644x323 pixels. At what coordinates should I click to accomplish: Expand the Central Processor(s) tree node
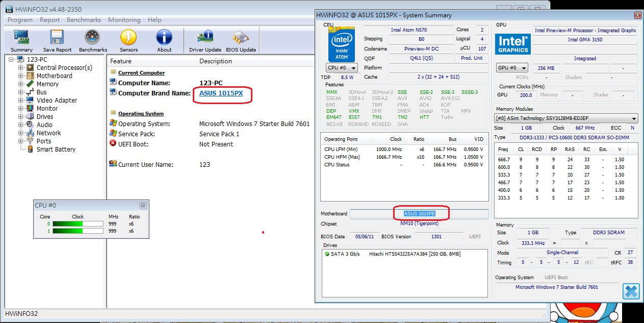click(x=21, y=67)
